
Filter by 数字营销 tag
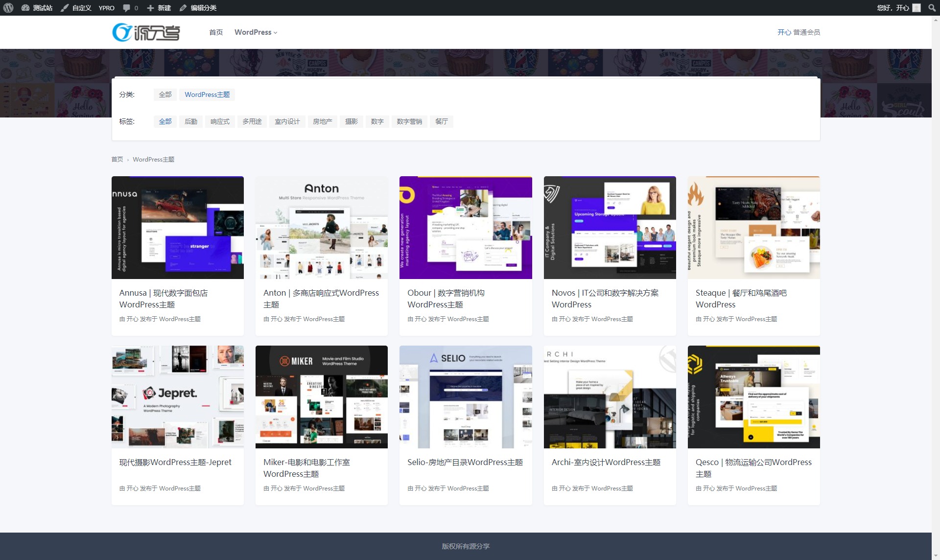(409, 121)
